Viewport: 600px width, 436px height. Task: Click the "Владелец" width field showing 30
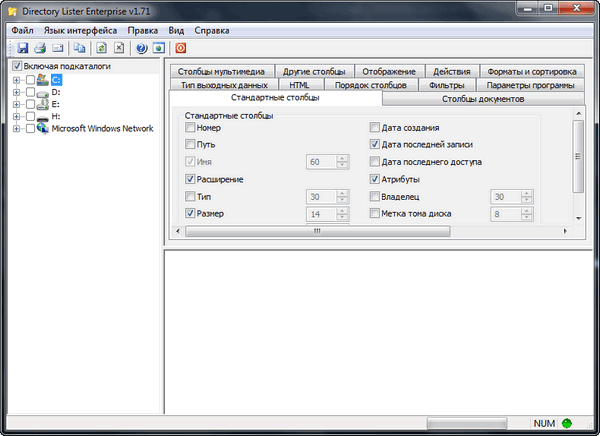tap(506, 197)
